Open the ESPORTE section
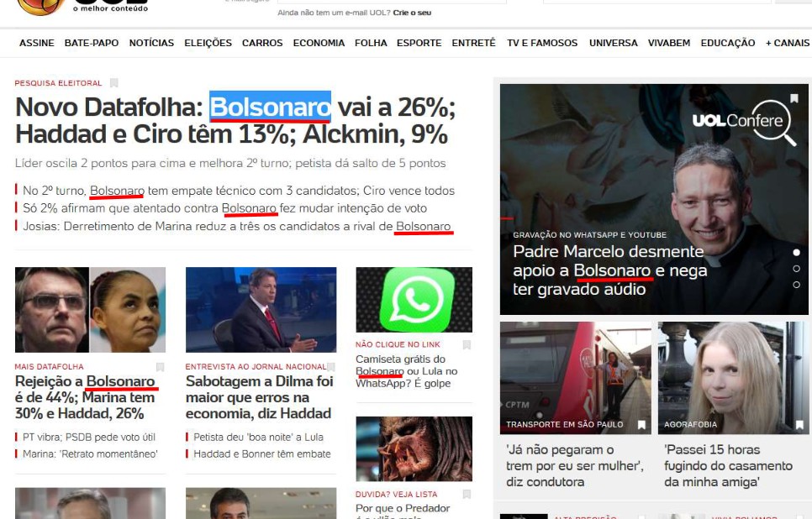The image size is (812, 519). click(419, 43)
